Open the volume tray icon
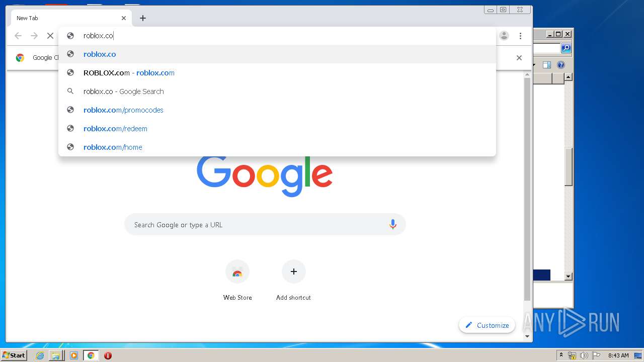Image resolution: width=644 pixels, height=362 pixels. 584,355
